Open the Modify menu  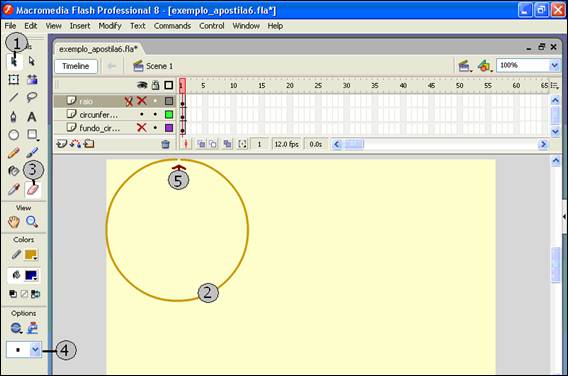[x=110, y=26]
